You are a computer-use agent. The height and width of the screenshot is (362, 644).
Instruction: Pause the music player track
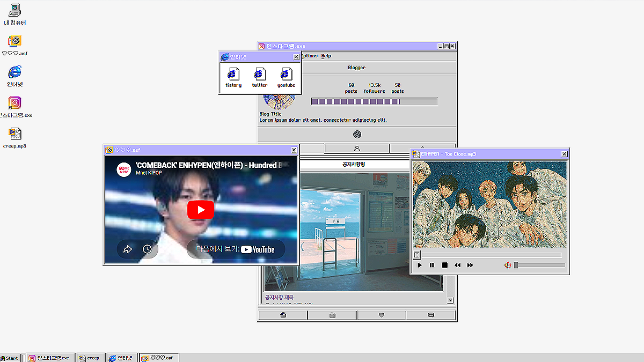(x=432, y=265)
